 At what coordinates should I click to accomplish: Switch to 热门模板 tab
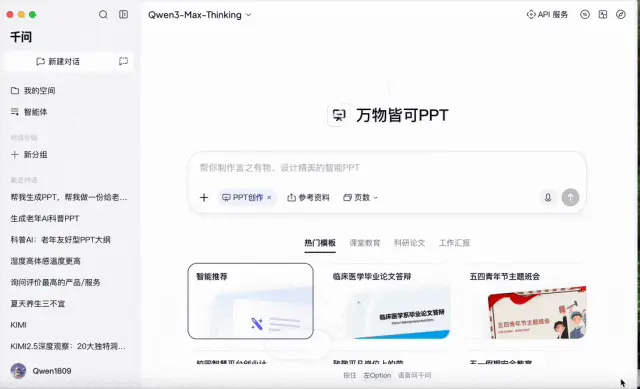320,243
